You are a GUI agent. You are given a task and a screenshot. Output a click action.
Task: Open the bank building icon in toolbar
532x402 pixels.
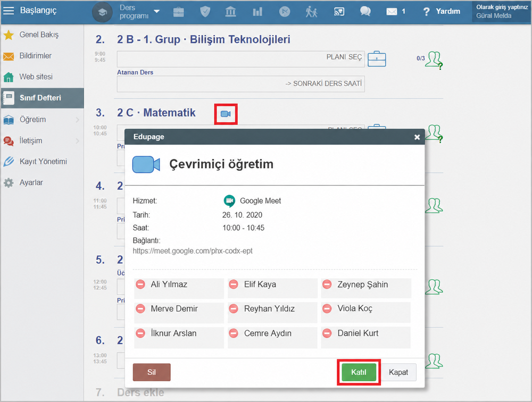[x=231, y=12]
